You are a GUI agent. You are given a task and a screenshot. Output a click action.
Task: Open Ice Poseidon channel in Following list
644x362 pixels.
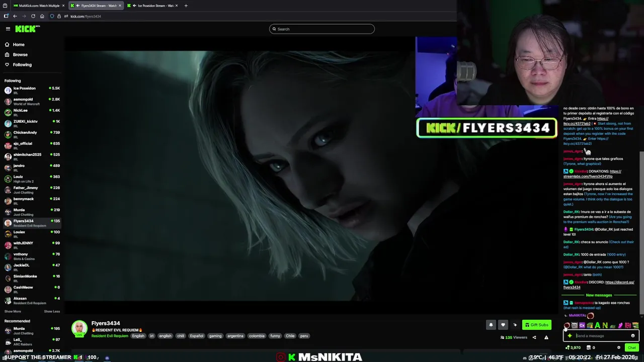pyautogui.click(x=31, y=90)
